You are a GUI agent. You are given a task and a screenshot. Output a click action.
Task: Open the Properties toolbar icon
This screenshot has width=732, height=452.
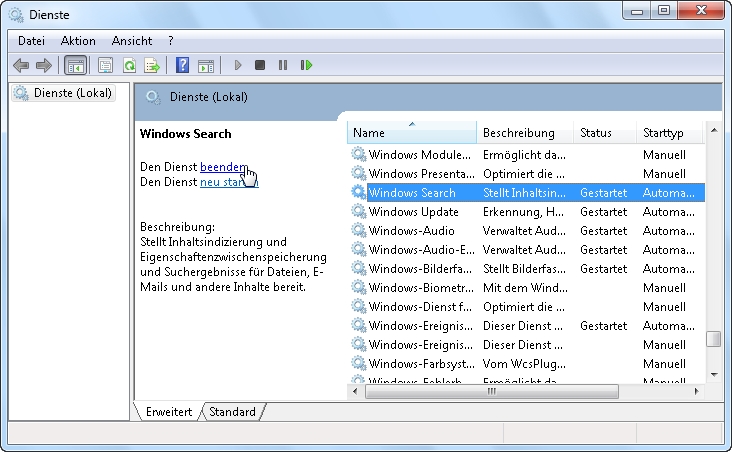[106, 65]
